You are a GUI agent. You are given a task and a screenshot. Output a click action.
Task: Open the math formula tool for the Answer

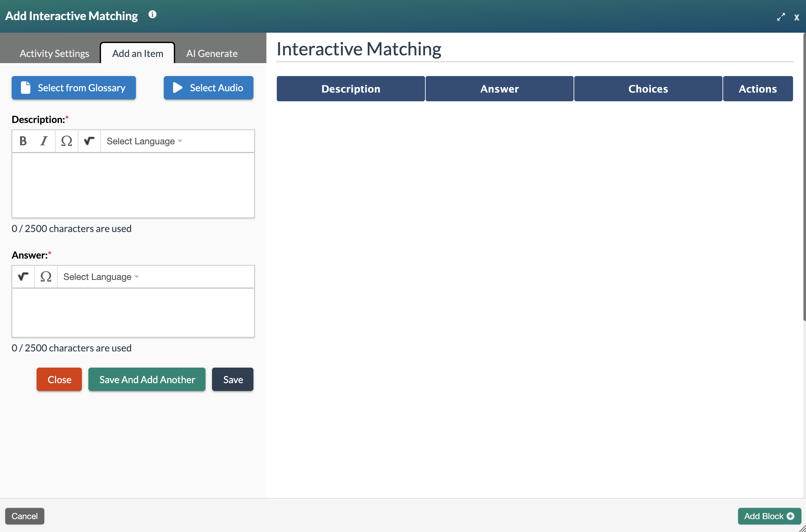pos(23,277)
